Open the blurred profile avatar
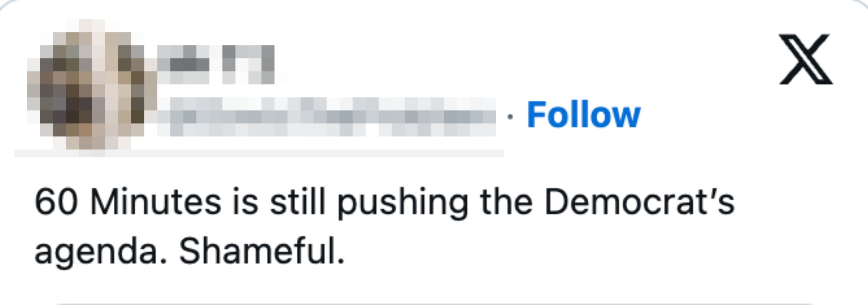The image size is (868, 305). pyautogui.click(x=92, y=84)
